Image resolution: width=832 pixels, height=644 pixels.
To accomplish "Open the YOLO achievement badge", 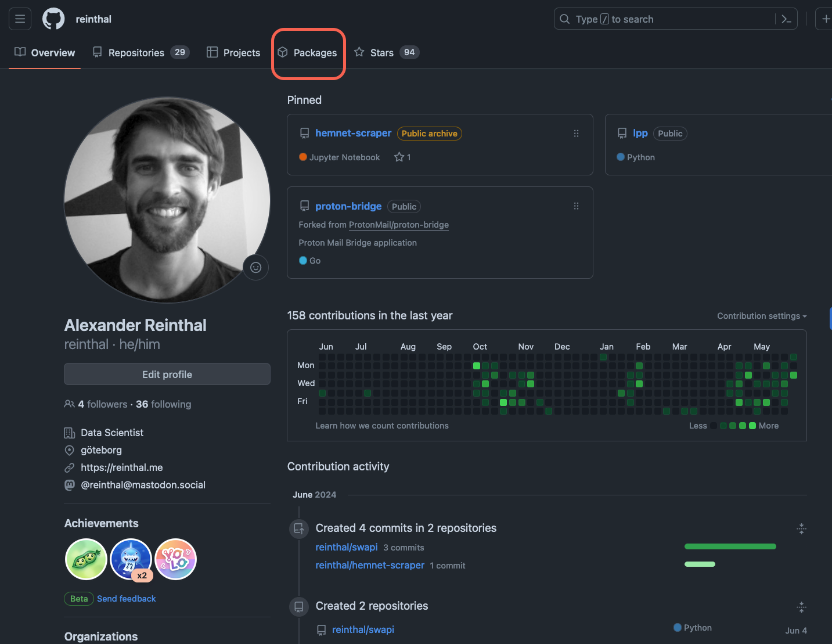I will point(176,559).
